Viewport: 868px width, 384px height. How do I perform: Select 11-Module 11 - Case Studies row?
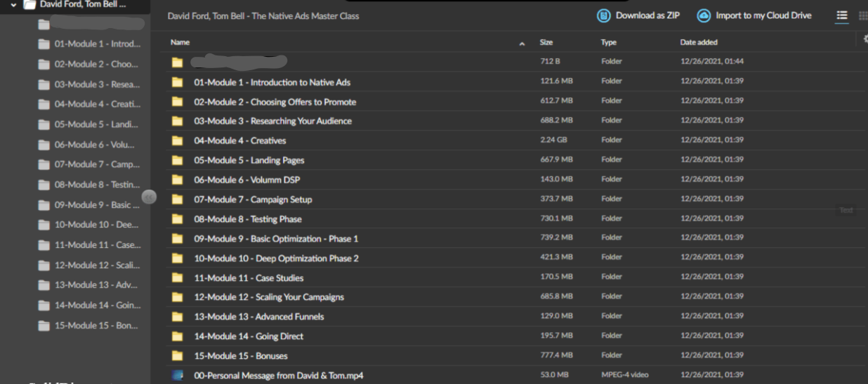[513, 278]
